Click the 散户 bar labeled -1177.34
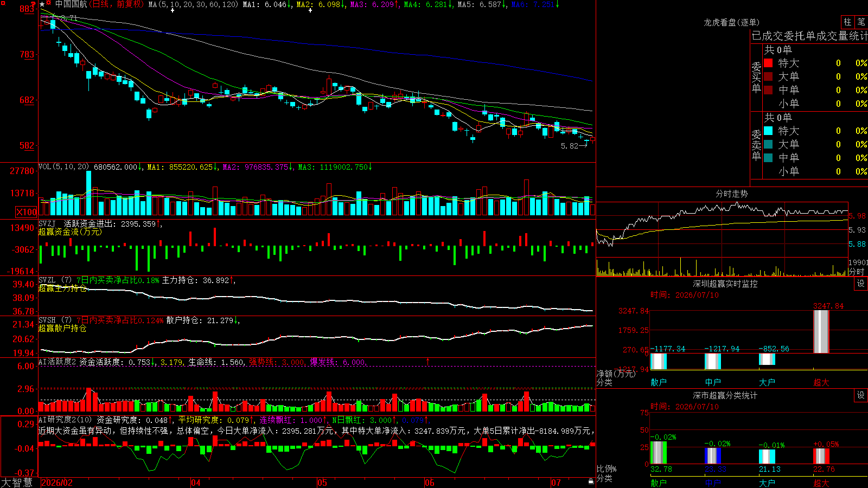868x488 pixels. click(x=659, y=361)
